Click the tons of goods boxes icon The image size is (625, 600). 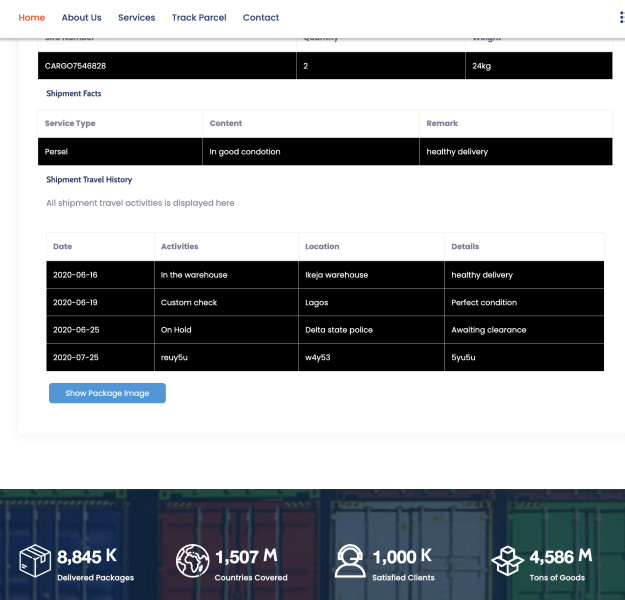507,561
